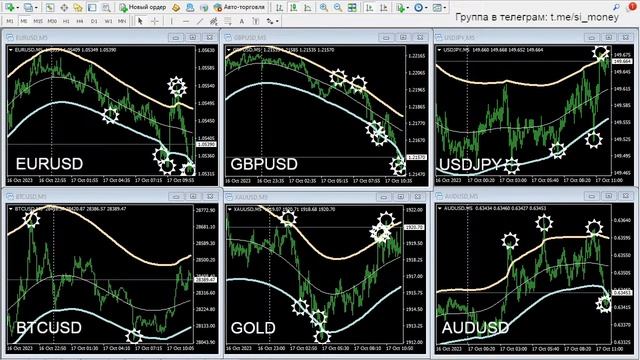Show the Terminal panel
Screen dimensions: 640x360
point(92,7)
